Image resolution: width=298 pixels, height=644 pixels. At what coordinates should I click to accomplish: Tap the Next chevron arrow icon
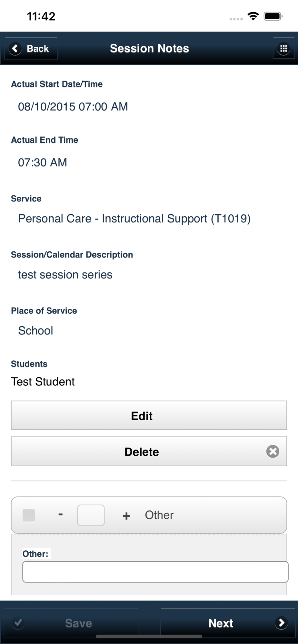tap(281, 623)
